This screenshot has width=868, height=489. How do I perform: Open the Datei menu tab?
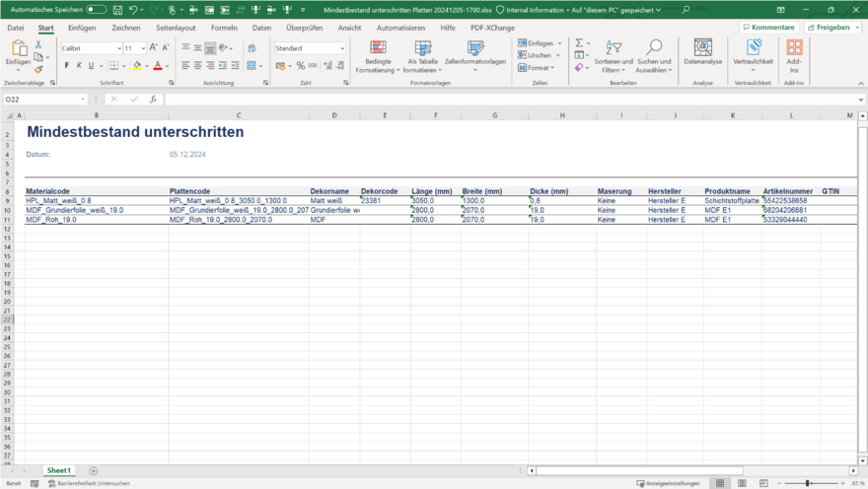coord(16,28)
